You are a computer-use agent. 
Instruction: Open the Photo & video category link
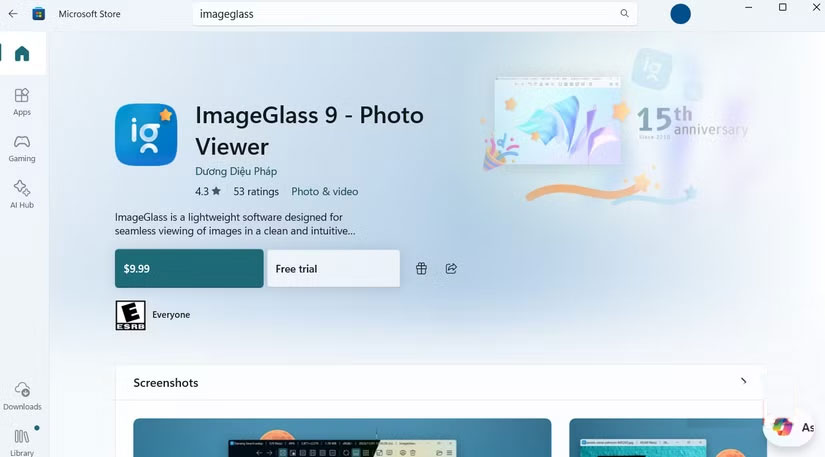(325, 191)
